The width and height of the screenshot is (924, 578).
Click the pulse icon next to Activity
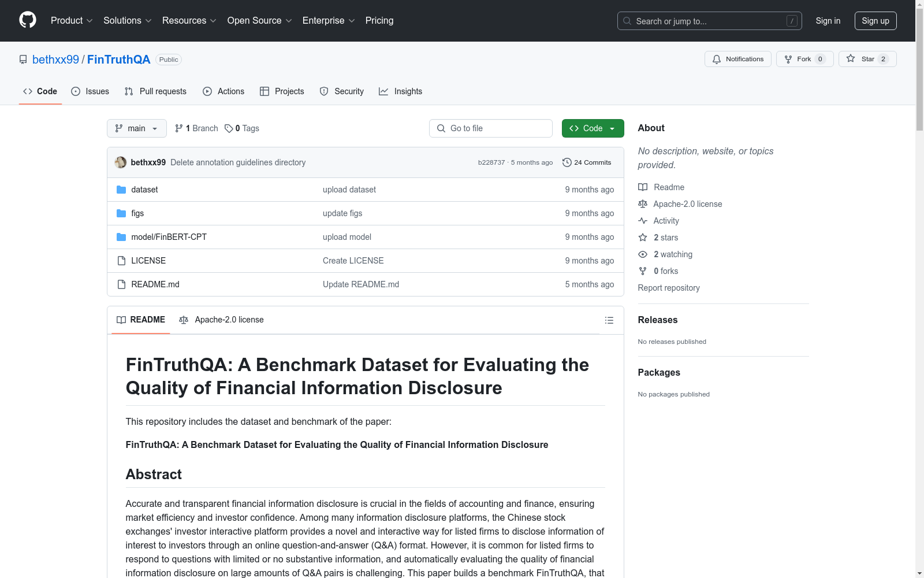coord(643,221)
